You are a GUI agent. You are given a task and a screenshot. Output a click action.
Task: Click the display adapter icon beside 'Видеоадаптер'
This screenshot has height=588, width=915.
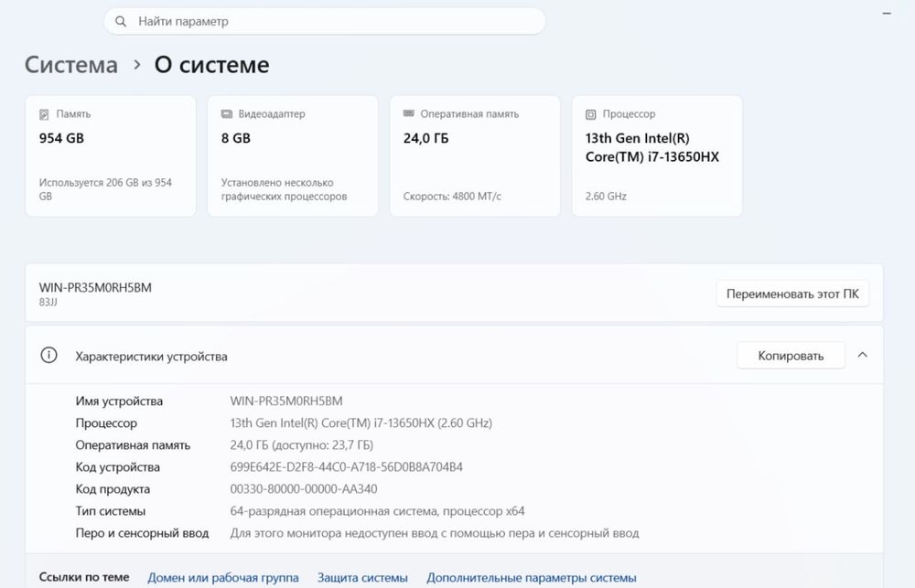[226, 113]
